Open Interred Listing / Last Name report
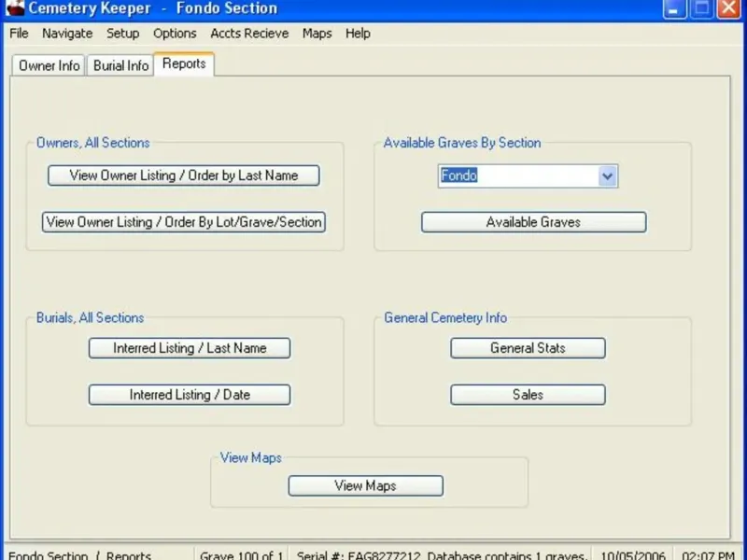 tap(190, 348)
